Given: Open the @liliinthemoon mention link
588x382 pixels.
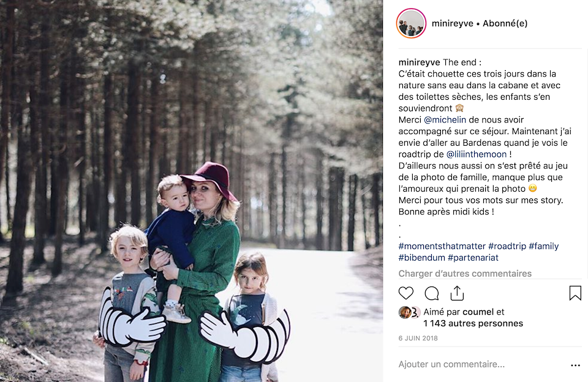Looking at the screenshot, I should coord(477,154).
